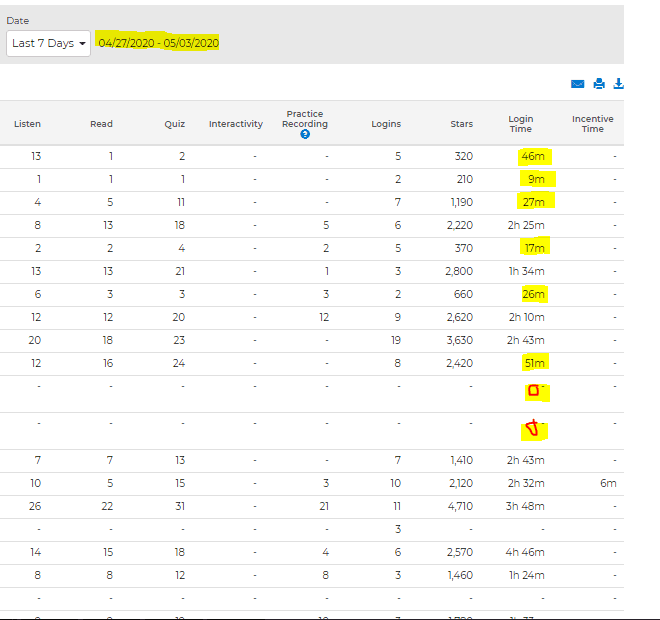Viewport: 660px width, 620px height.
Task: Sort table by Logins column header
Action: [386, 124]
